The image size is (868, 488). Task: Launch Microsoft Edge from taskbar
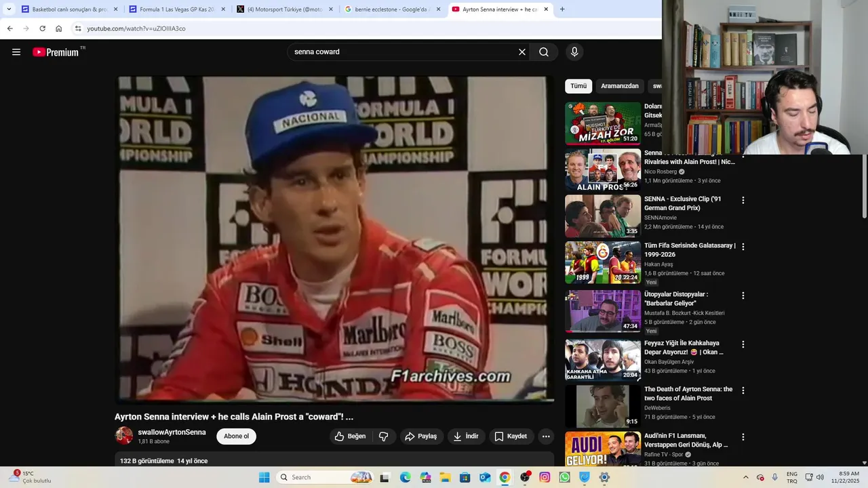click(405, 477)
